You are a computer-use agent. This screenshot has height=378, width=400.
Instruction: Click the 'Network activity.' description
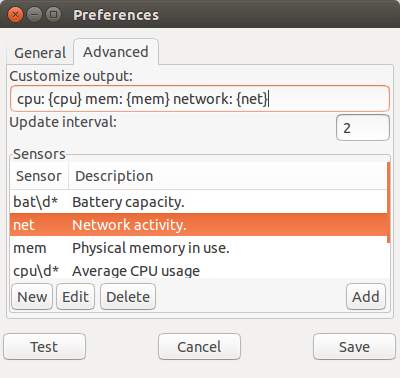pyautogui.click(x=129, y=225)
